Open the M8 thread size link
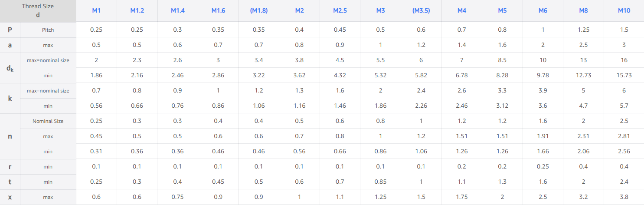Viewport: 644px width, 205px height. tap(583, 10)
